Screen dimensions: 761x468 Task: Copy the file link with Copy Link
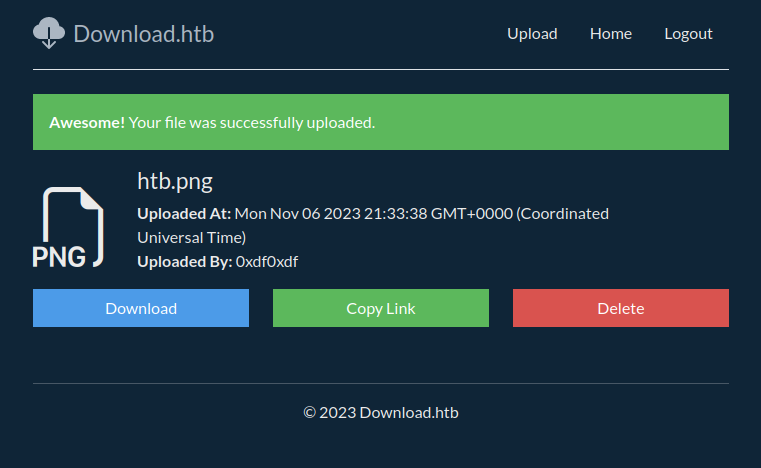(380, 308)
